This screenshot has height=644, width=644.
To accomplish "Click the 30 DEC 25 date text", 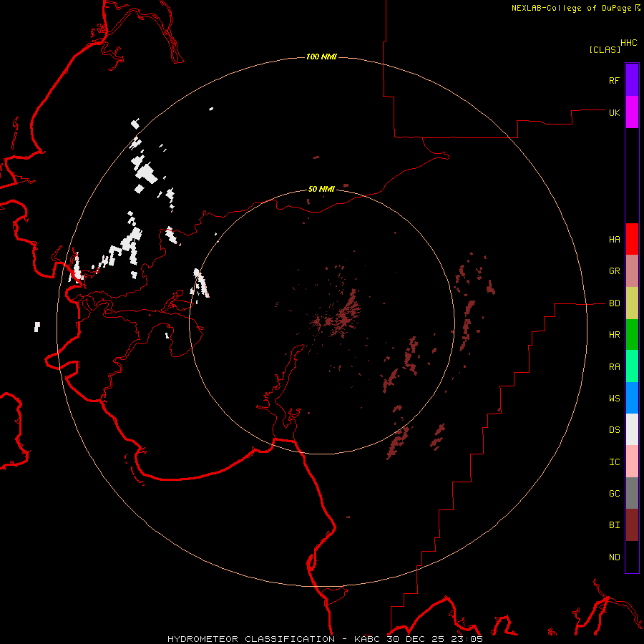I will click(x=416, y=639).
